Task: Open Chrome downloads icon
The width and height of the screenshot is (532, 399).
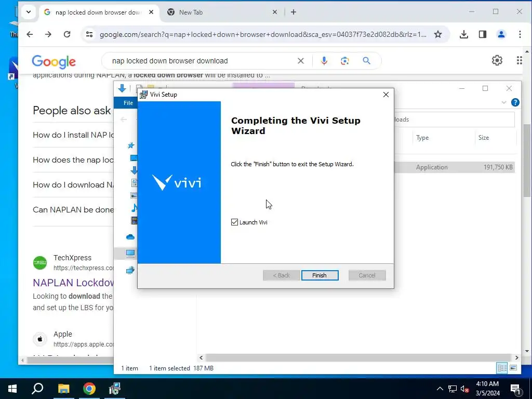Action: [x=464, y=34]
